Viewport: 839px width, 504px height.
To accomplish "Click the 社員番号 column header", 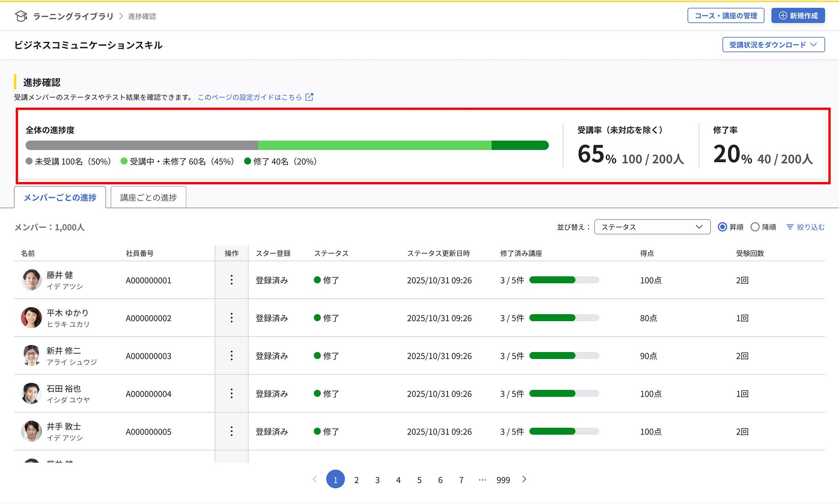I will point(140,253).
